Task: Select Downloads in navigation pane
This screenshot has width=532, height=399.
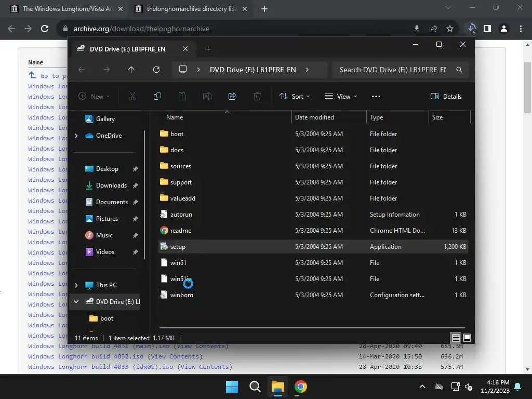Action: [x=111, y=185]
